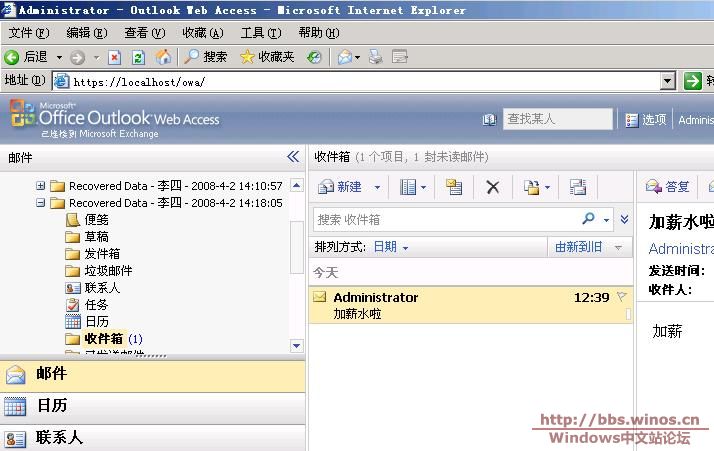Collapse the mail navigation pane chevron
Viewport: 714px width, 451px height.
(293, 157)
